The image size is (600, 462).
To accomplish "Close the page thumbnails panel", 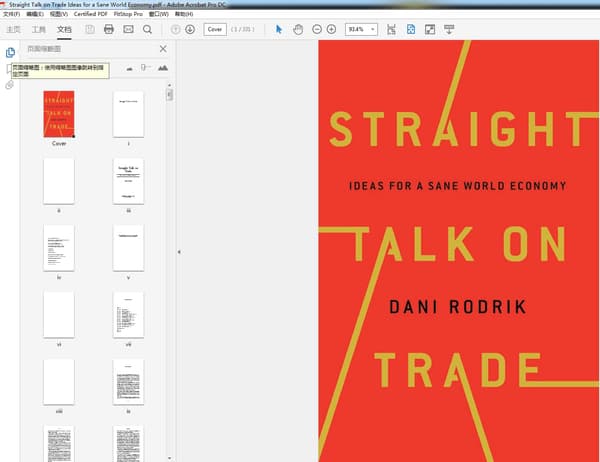I will (163, 49).
